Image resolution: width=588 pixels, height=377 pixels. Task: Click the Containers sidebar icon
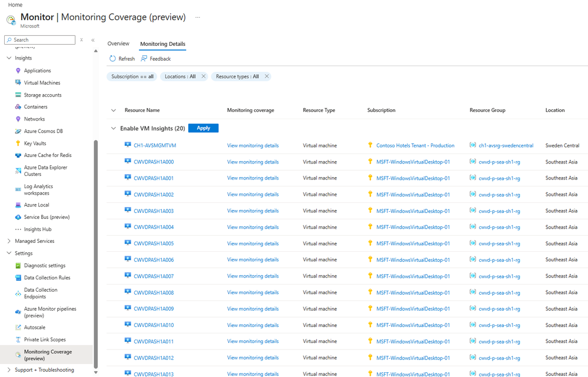click(18, 107)
